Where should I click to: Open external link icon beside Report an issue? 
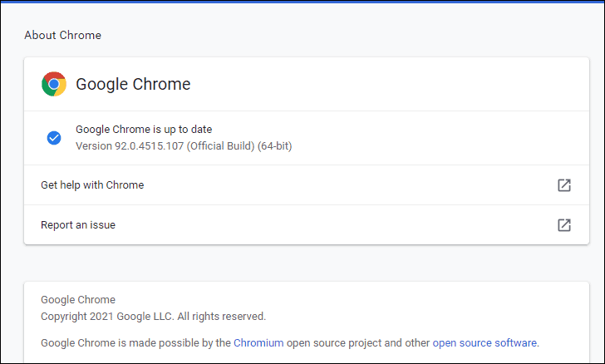click(564, 225)
